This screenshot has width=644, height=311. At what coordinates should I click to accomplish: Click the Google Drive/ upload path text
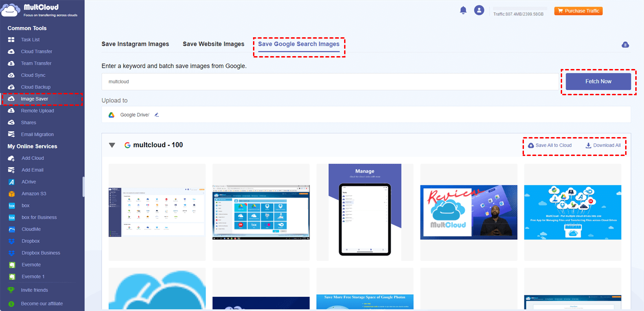tap(135, 115)
